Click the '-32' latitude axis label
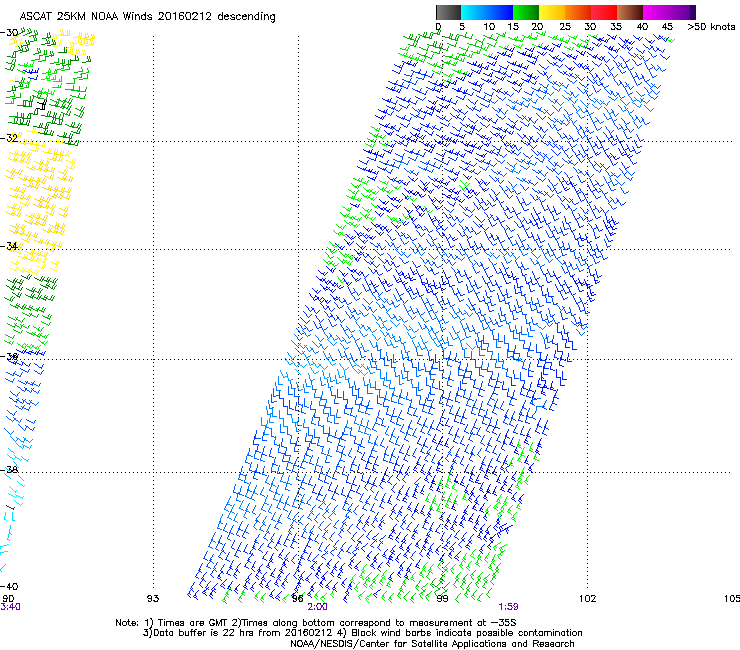The image size is (740, 650). click(x=9, y=138)
